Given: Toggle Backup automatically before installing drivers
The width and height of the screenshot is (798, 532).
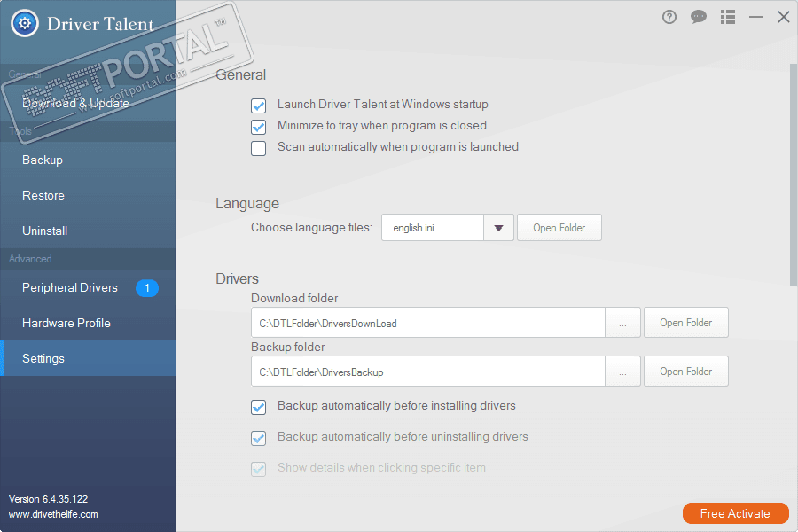Looking at the screenshot, I should click(x=259, y=407).
